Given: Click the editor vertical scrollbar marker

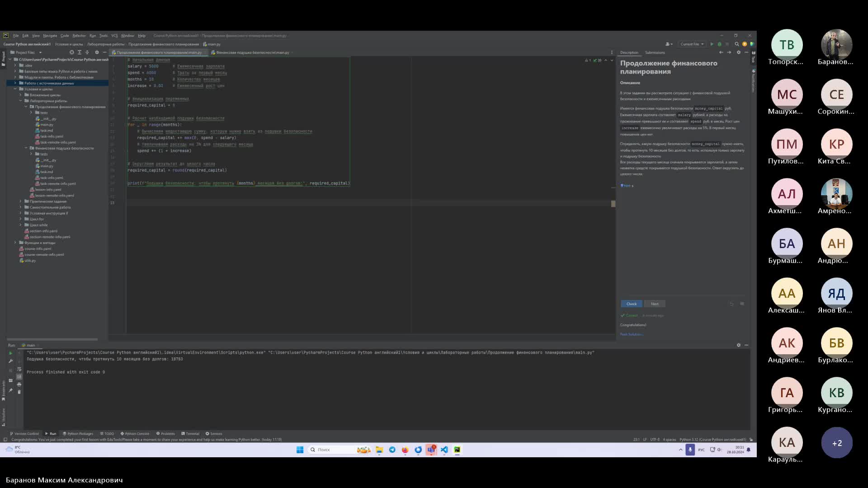Looking at the screenshot, I should [x=613, y=204].
